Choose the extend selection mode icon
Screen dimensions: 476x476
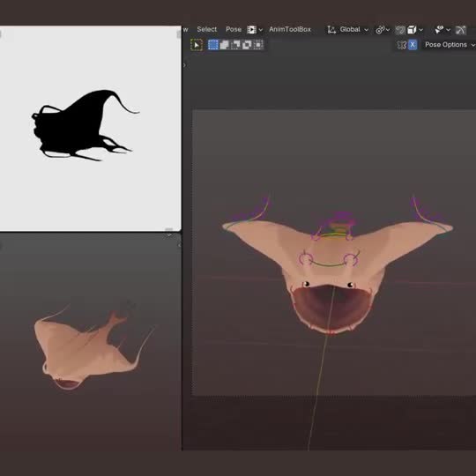tap(225, 45)
